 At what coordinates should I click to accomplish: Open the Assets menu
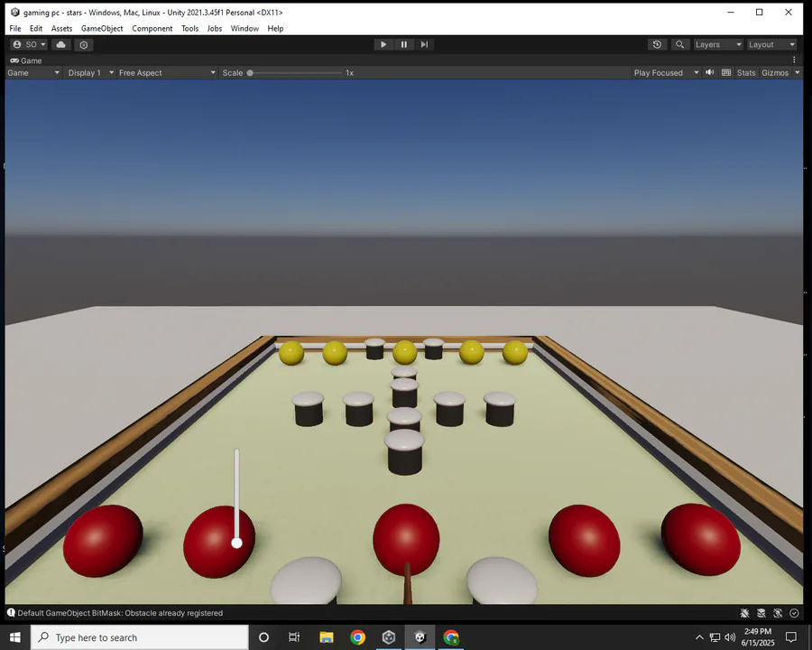coord(61,29)
